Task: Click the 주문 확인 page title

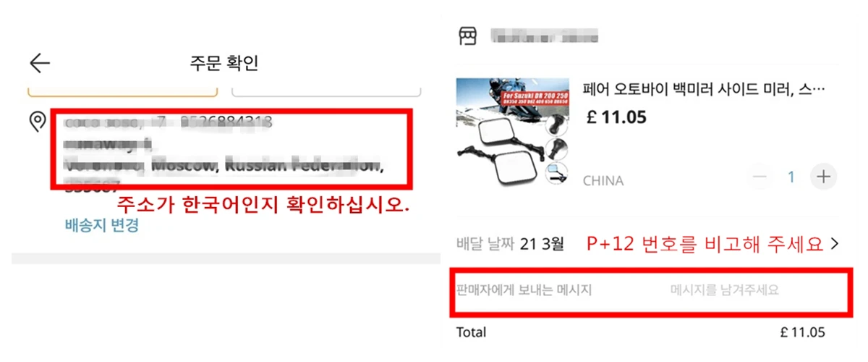Action: click(x=224, y=63)
